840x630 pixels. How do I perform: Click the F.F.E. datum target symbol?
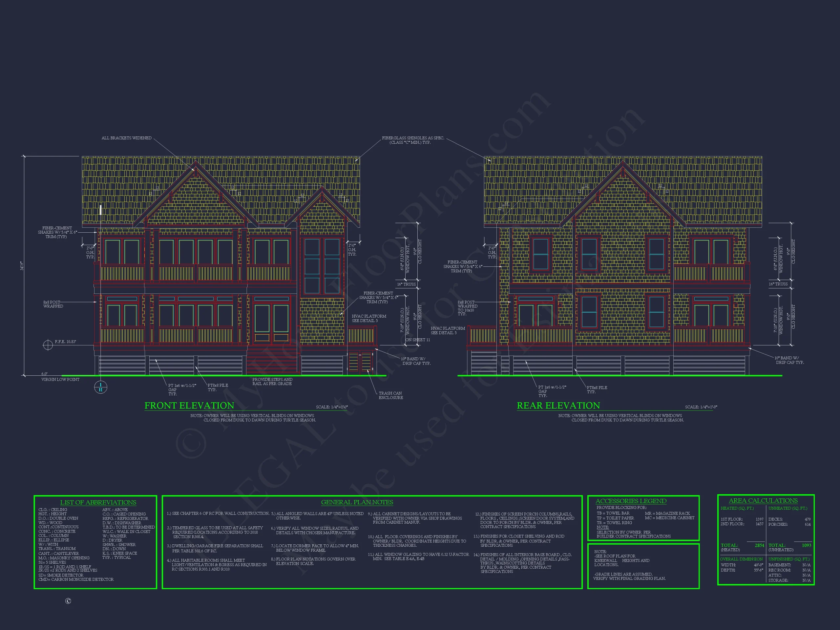48,345
